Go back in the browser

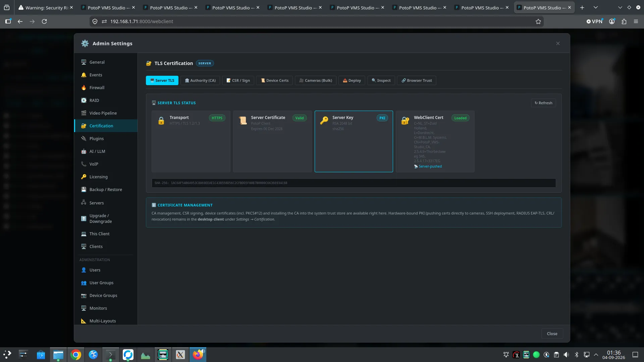20,21
